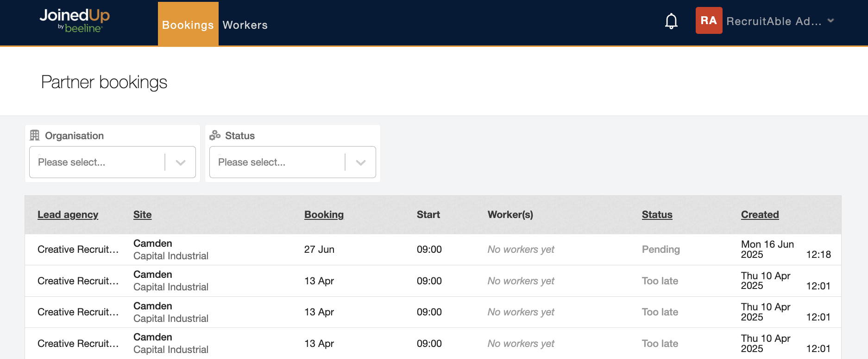Image resolution: width=868 pixels, height=359 pixels.
Task: Sort table by Created column
Action: tap(760, 215)
